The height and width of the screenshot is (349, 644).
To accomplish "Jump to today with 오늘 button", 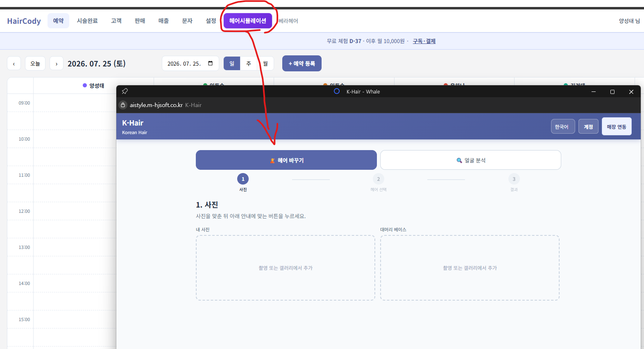I will coord(35,64).
